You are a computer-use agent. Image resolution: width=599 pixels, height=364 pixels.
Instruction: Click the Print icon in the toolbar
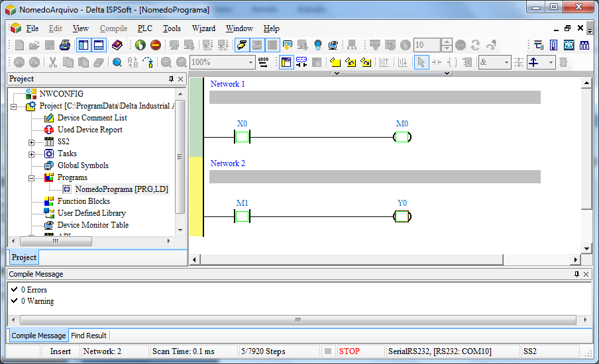(65, 45)
